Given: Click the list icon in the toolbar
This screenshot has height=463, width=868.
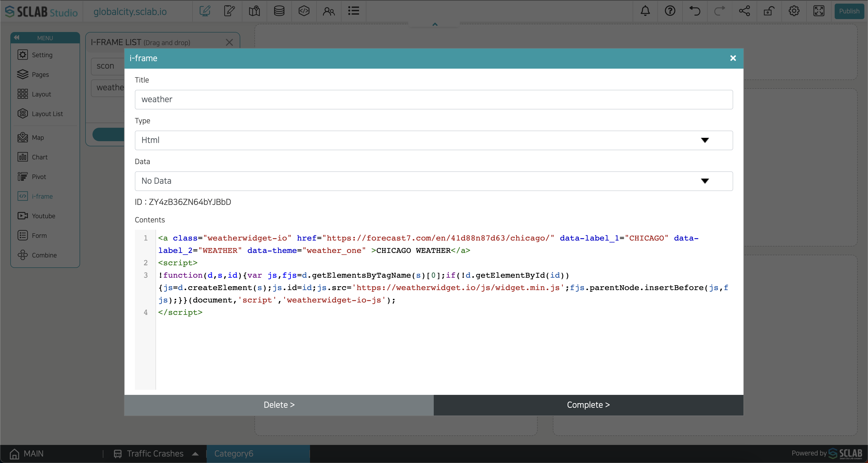Looking at the screenshot, I should (x=353, y=11).
